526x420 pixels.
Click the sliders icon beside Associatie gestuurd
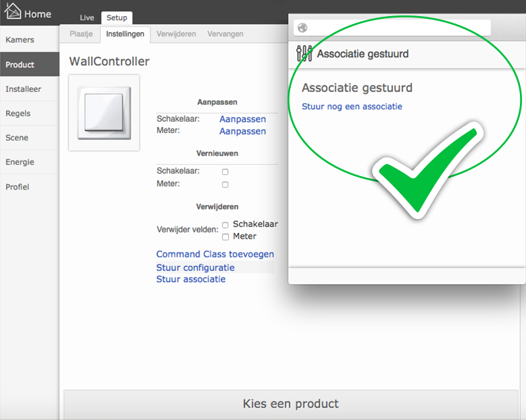304,53
